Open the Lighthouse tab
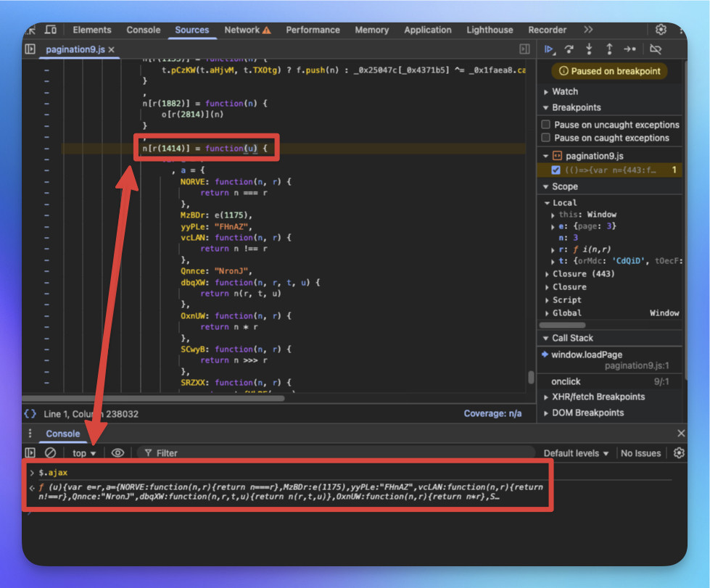Image resolution: width=710 pixels, height=588 pixels. (490, 30)
